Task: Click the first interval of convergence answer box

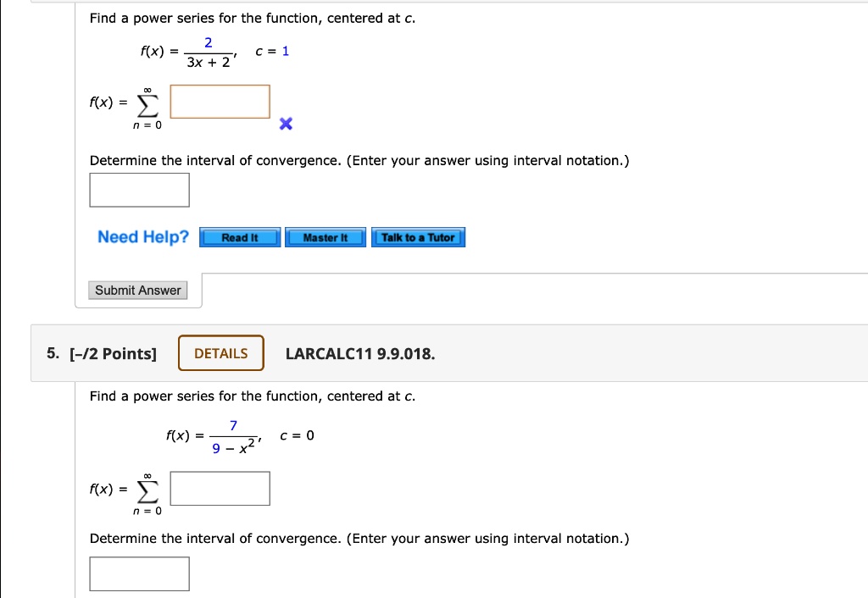Action: click(139, 190)
